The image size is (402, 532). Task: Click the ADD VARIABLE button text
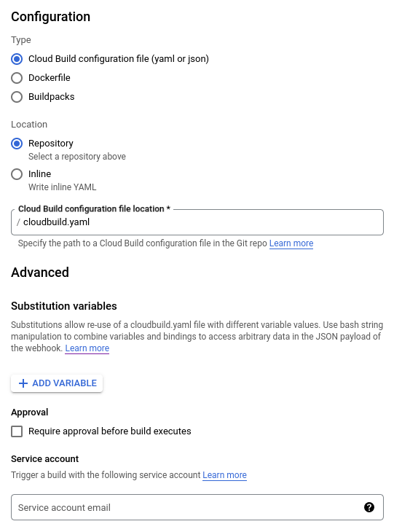tap(64, 383)
